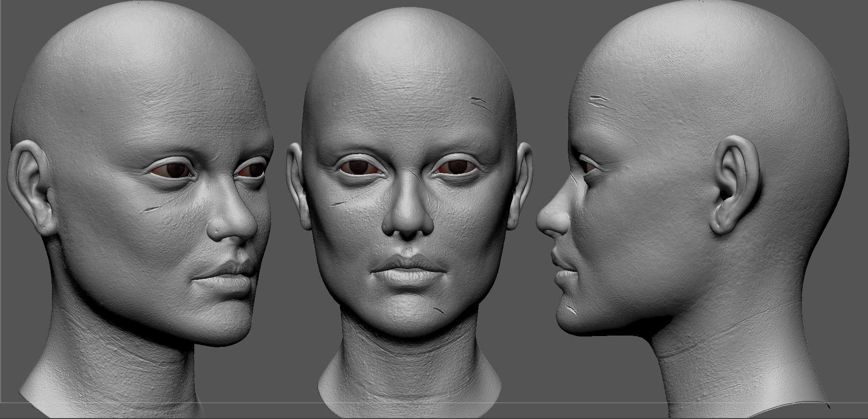Click the profile head's visible eye
868x419 pixels.
coord(587,165)
